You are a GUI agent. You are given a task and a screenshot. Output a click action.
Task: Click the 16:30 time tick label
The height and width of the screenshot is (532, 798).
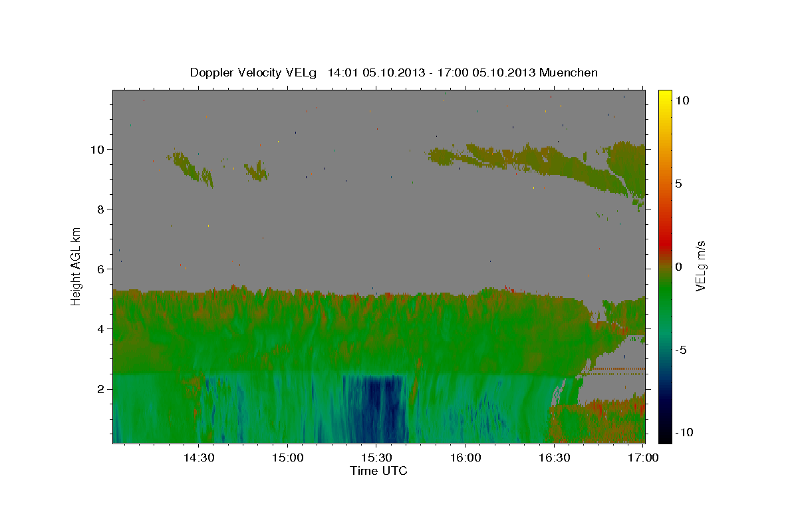coord(555,458)
